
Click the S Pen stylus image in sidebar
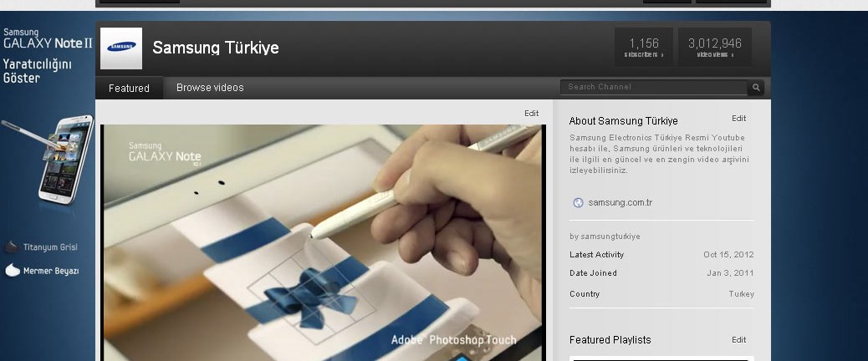click(x=25, y=132)
